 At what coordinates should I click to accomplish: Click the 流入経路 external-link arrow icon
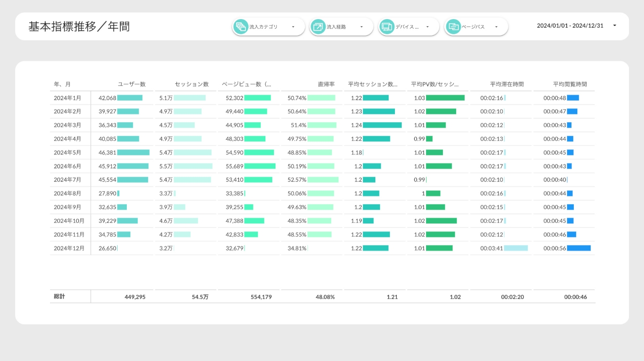[317, 27]
